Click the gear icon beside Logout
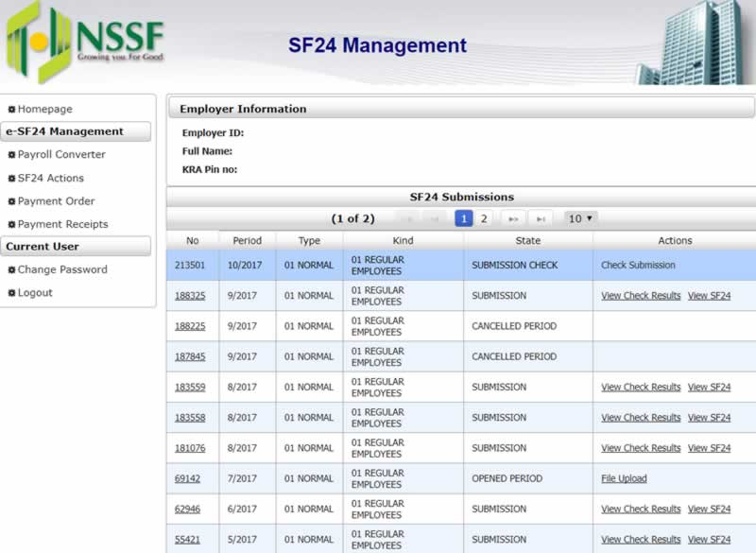The image size is (756, 553). [11, 293]
